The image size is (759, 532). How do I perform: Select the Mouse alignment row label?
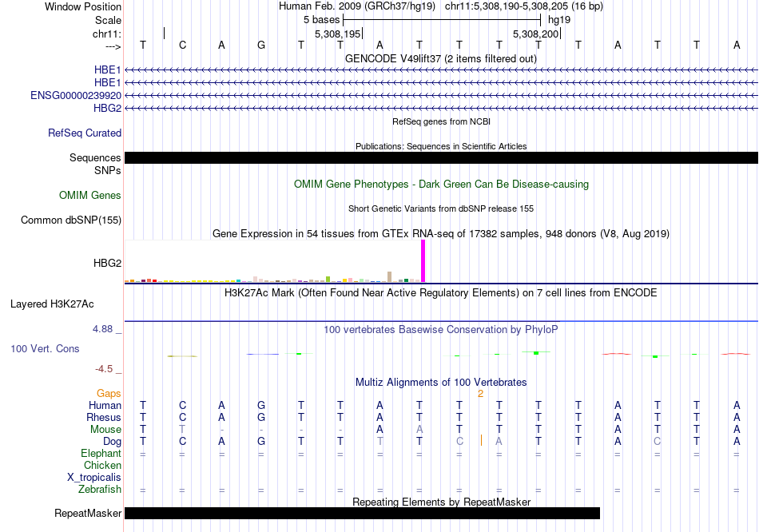pos(105,430)
